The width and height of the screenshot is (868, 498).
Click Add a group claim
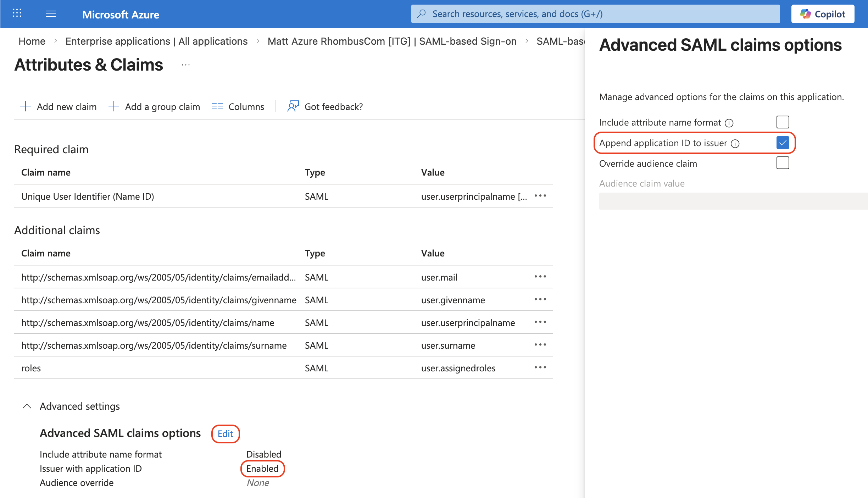[x=154, y=106]
